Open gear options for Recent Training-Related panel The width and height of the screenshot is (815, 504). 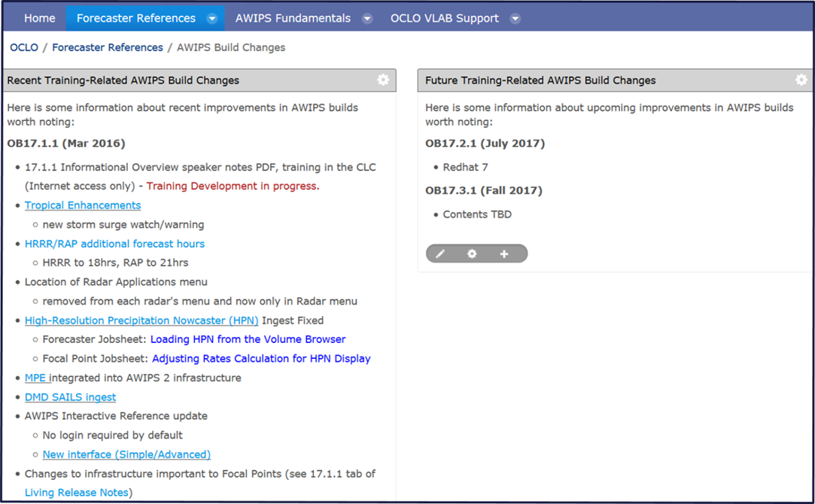click(x=383, y=80)
